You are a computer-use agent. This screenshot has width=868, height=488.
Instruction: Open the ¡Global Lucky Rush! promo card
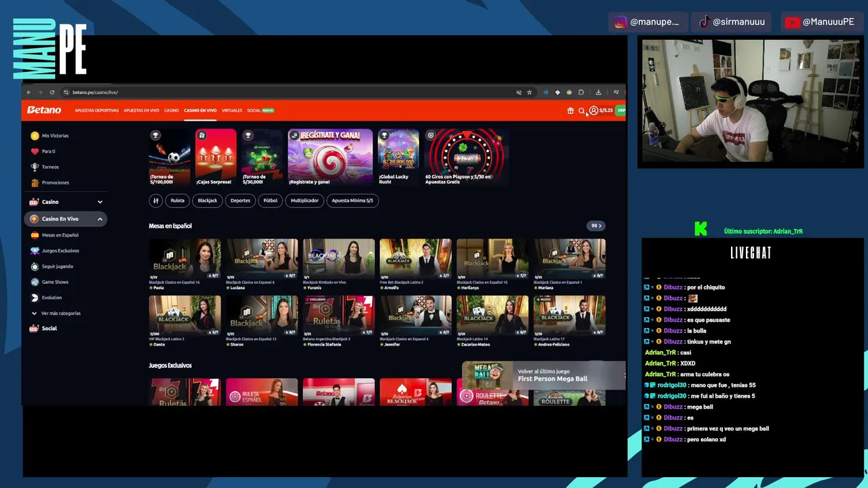[398, 157]
